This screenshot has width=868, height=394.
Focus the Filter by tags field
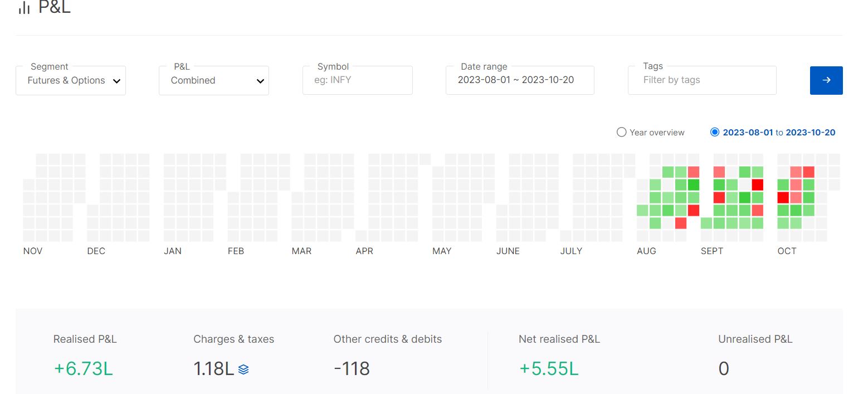tap(702, 80)
